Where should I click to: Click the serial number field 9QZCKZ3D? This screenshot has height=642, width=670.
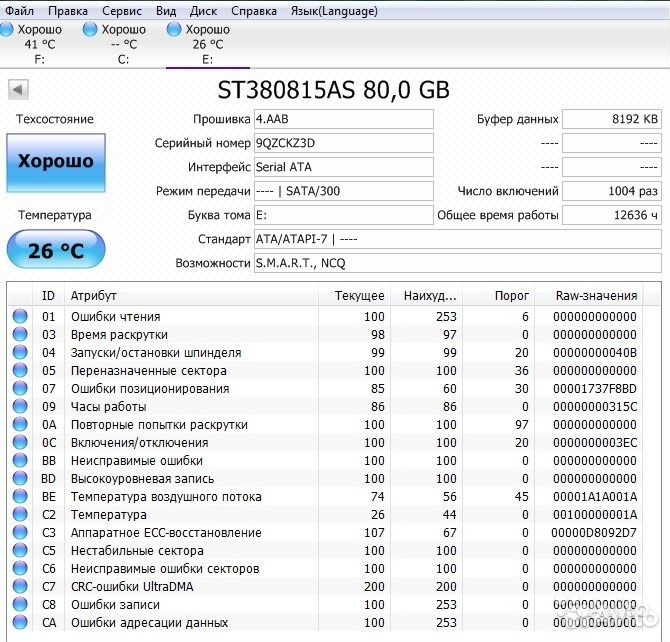point(344,143)
